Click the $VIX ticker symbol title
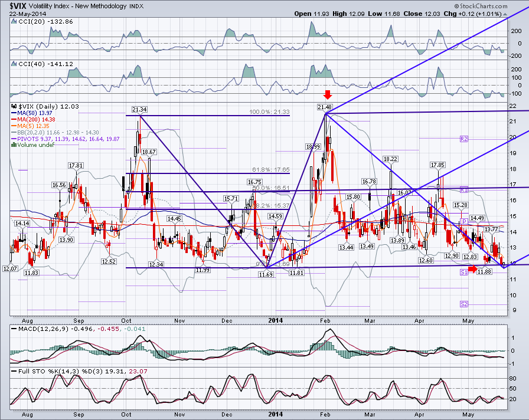This screenshot has height=420, width=529. coord(18,6)
